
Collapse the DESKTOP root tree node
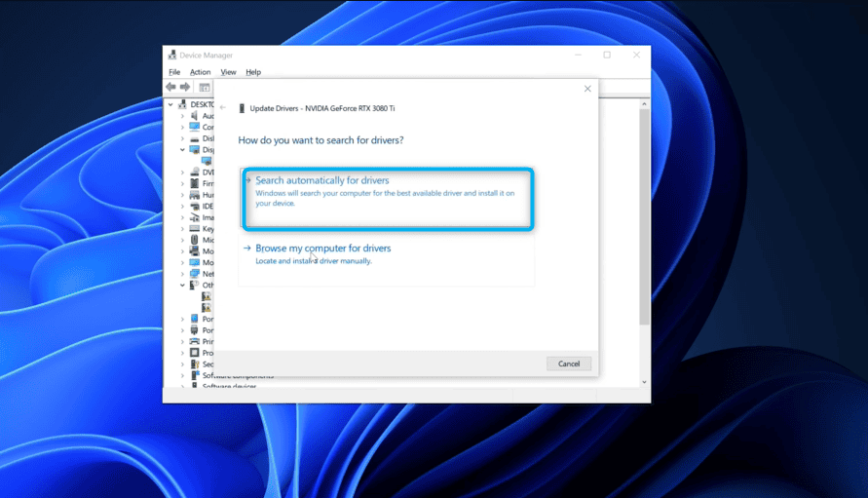[170, 104]
